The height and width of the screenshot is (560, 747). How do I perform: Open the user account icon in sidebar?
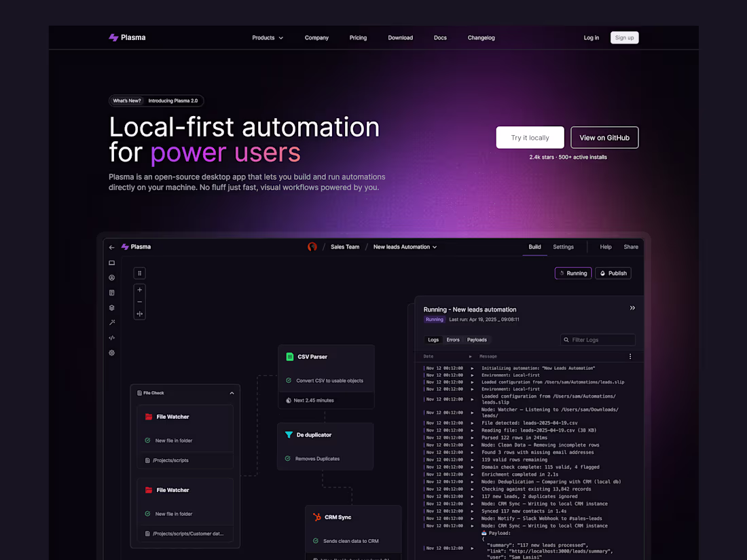tap(112, 278)
